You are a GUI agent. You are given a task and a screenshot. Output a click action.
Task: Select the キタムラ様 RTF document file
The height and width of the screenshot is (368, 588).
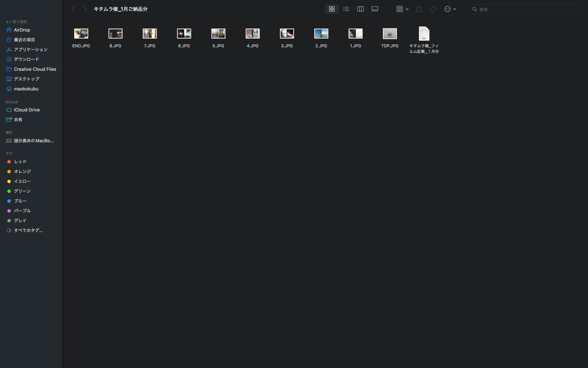(x=424, y=34)
